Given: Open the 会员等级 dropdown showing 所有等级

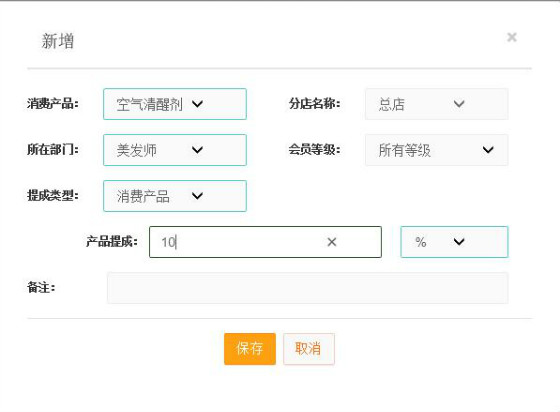Looking at the screenshot, I should 436,150.
